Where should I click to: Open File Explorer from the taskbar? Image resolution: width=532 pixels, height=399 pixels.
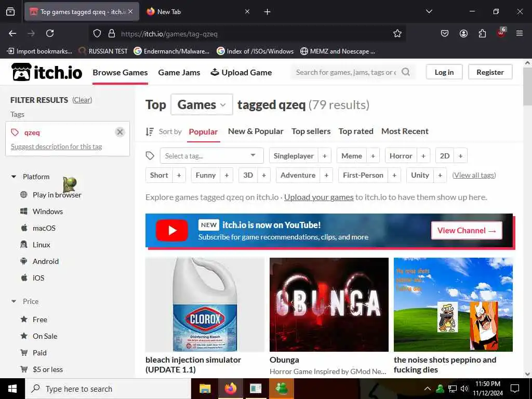(205, 389)
